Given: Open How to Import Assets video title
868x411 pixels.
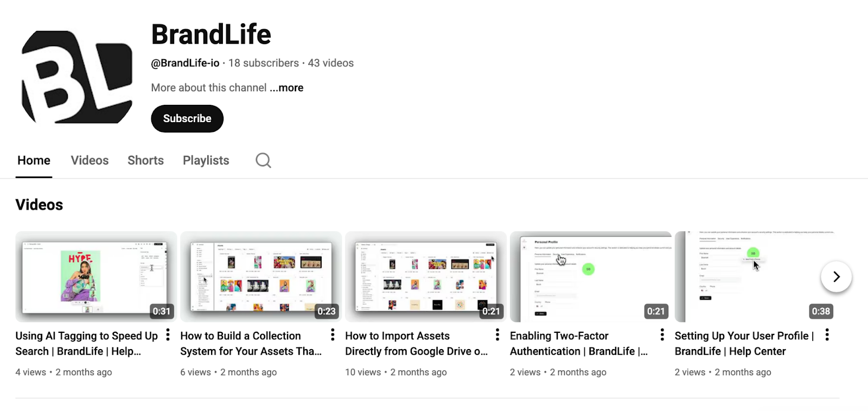Looking at the screenshot, I should click(416, 344).
